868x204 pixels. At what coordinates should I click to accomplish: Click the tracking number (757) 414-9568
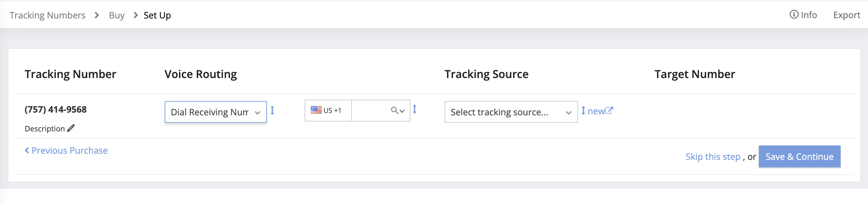pos(55,110)
